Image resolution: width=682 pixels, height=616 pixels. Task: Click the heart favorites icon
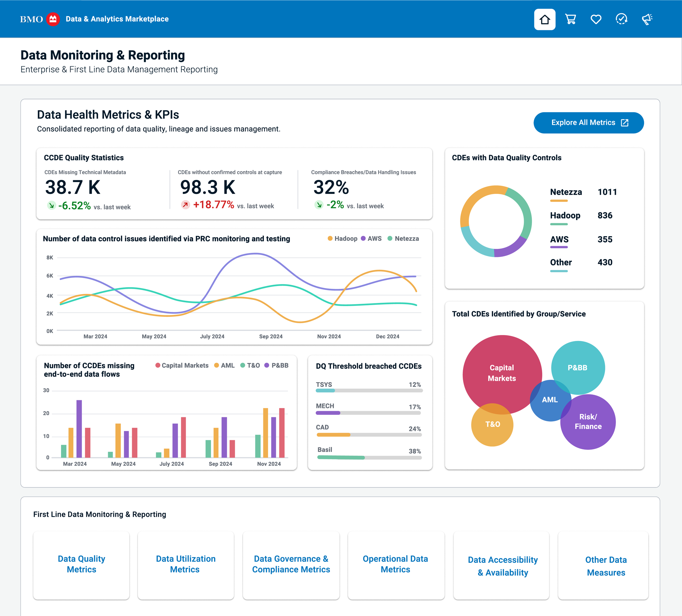tap(596, 19)
